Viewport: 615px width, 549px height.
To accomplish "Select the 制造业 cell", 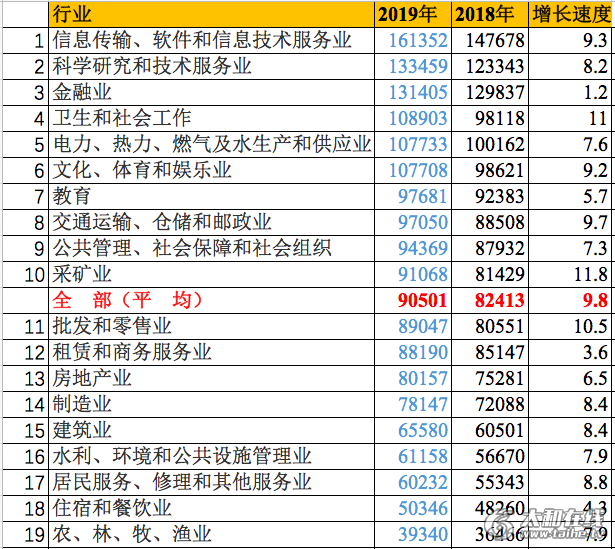I will point(211,404).
